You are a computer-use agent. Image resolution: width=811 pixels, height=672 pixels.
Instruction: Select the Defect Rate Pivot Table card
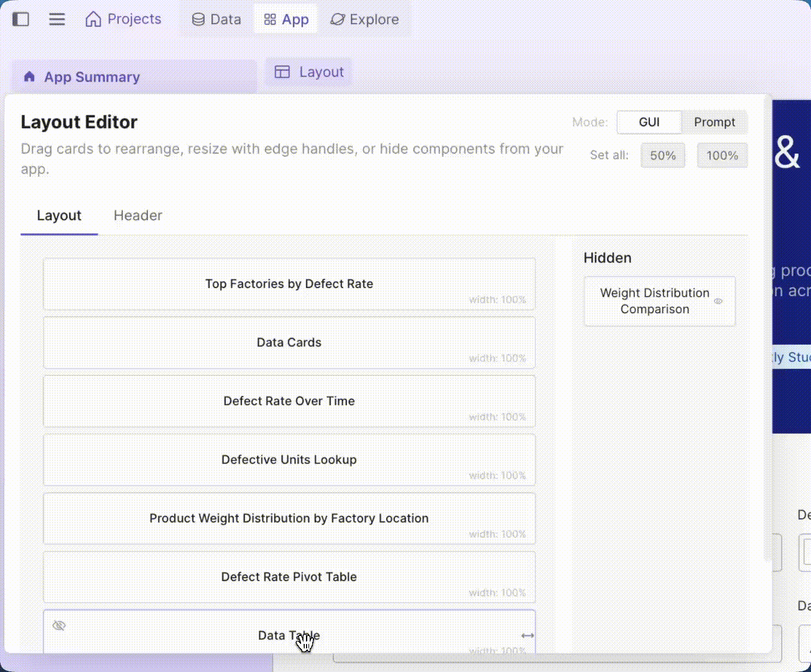click(x=289, y=577)
